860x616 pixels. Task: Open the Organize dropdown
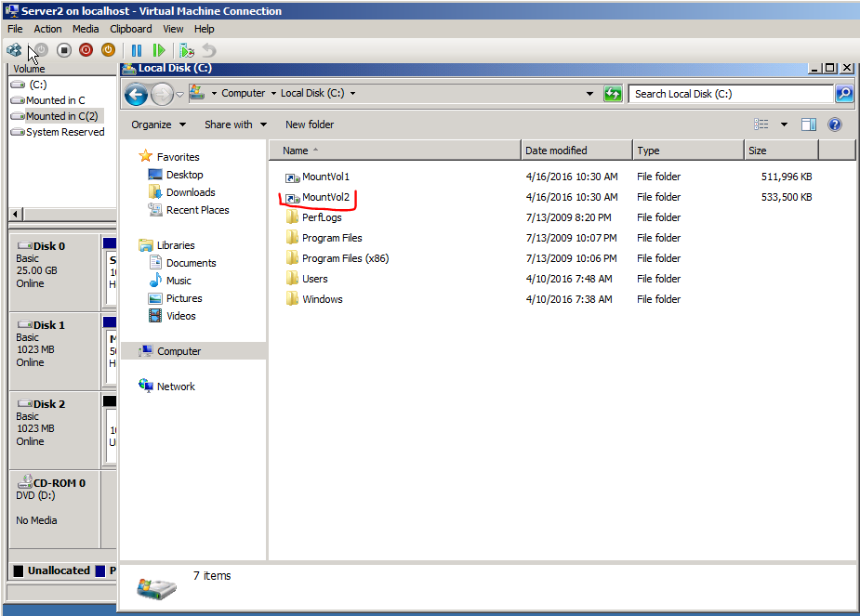pyautogui.click(x=158, y=125)
